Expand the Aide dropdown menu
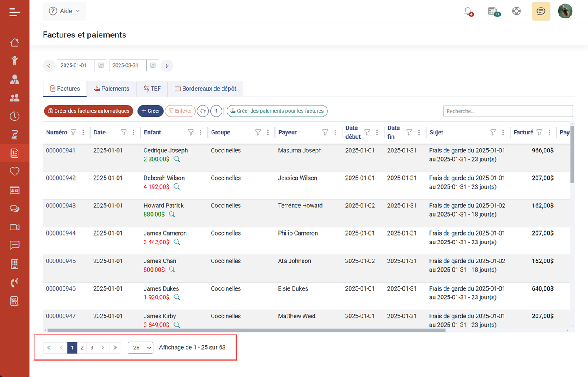This screenshot has width=588, height=377. point(65,11)
